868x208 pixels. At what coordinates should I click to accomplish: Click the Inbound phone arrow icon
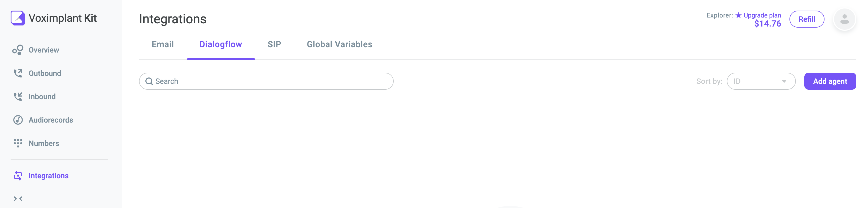click(18, 96)
